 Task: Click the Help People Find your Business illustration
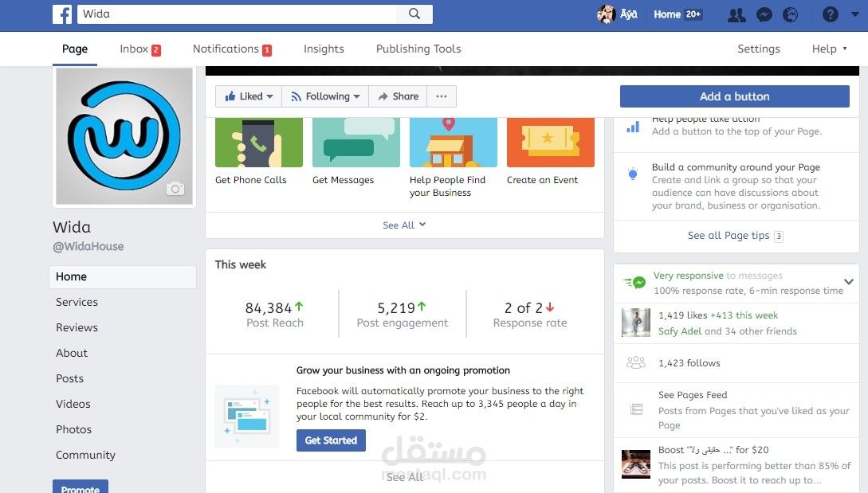[454, 143]
